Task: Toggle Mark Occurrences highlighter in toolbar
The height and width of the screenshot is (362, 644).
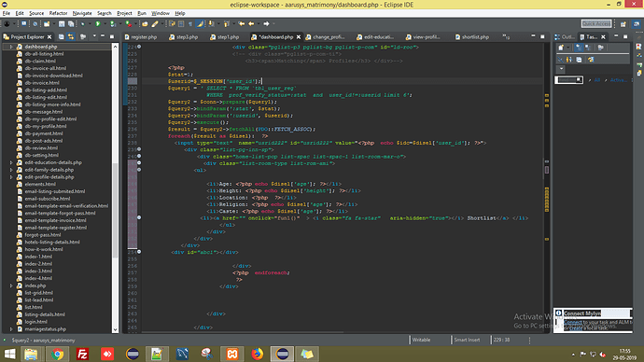Action: pyautogui.click(x=200, y=24)
